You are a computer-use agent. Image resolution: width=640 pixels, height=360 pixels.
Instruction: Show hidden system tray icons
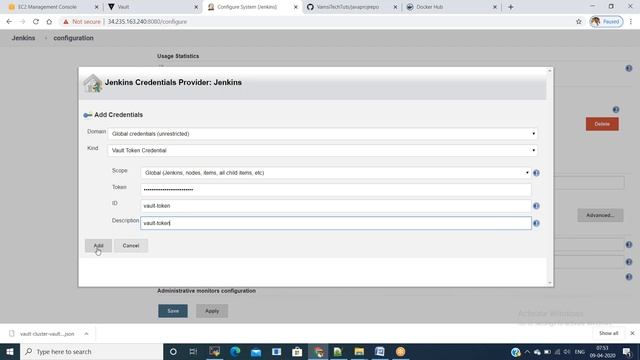pyautogui.click(x=527, y=351)
